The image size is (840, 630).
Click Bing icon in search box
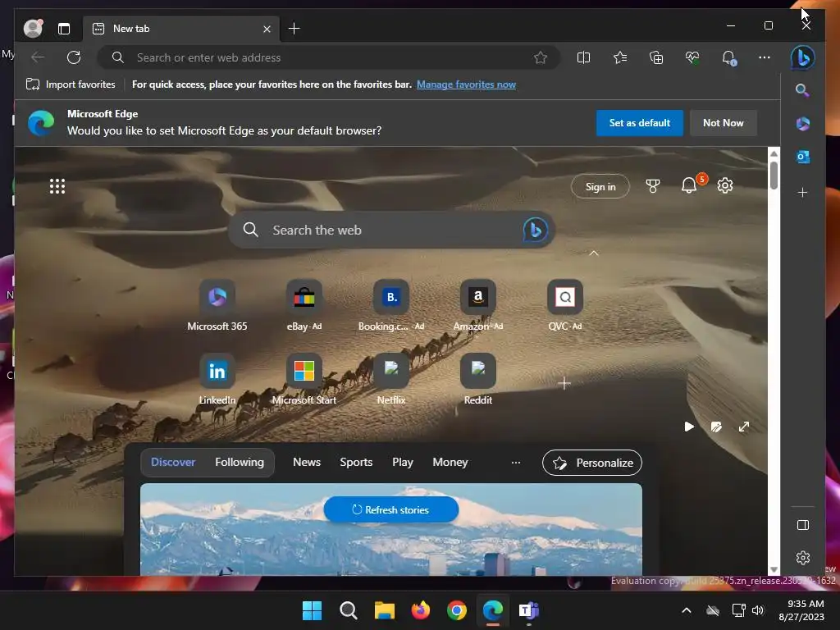tap(535, 230)
